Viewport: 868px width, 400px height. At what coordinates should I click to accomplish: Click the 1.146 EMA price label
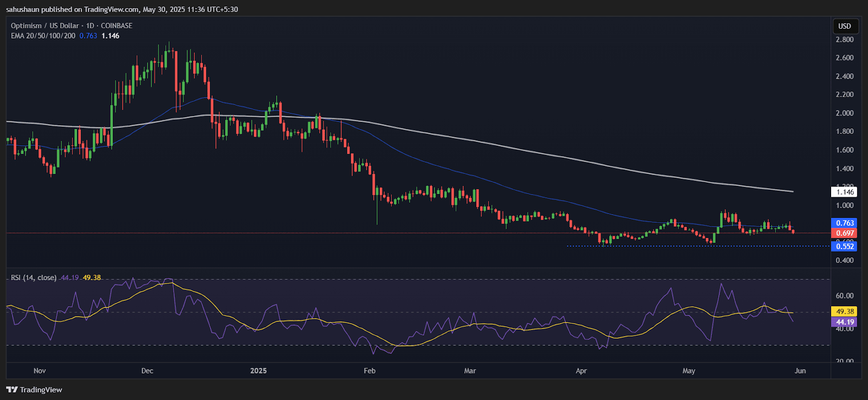[x=845, y=192]
